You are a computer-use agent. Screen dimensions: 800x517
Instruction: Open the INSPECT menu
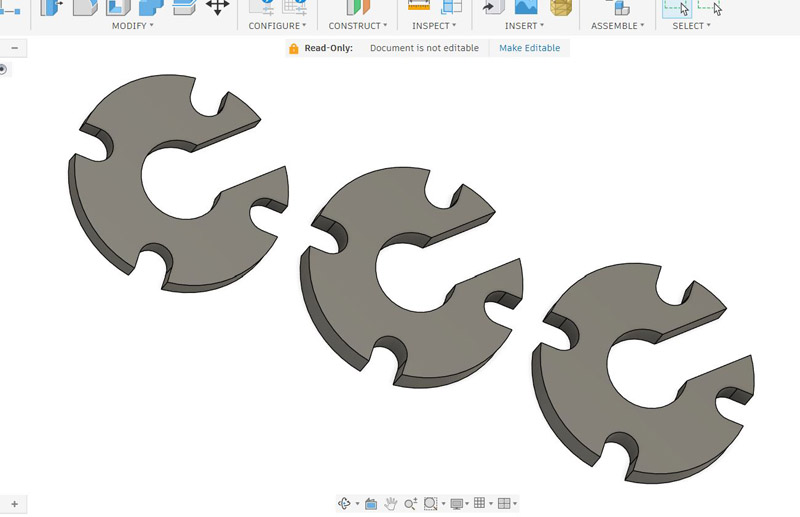(434, 26)
